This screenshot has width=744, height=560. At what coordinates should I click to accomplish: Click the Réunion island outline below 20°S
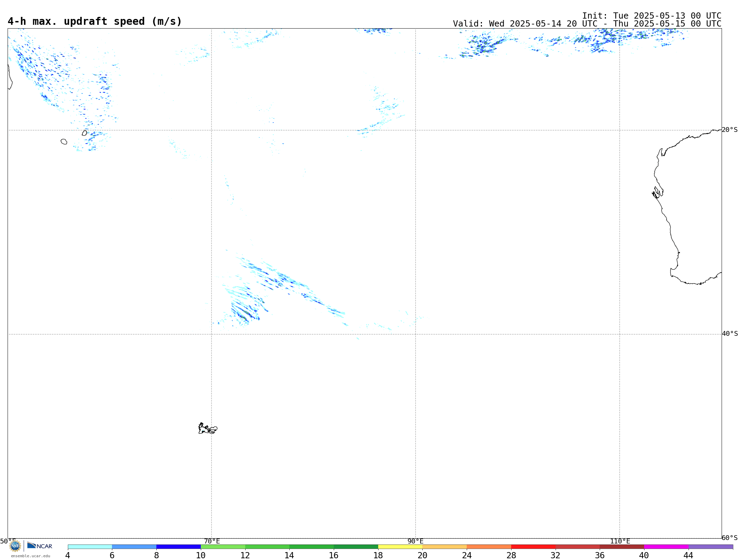(64, 142)
